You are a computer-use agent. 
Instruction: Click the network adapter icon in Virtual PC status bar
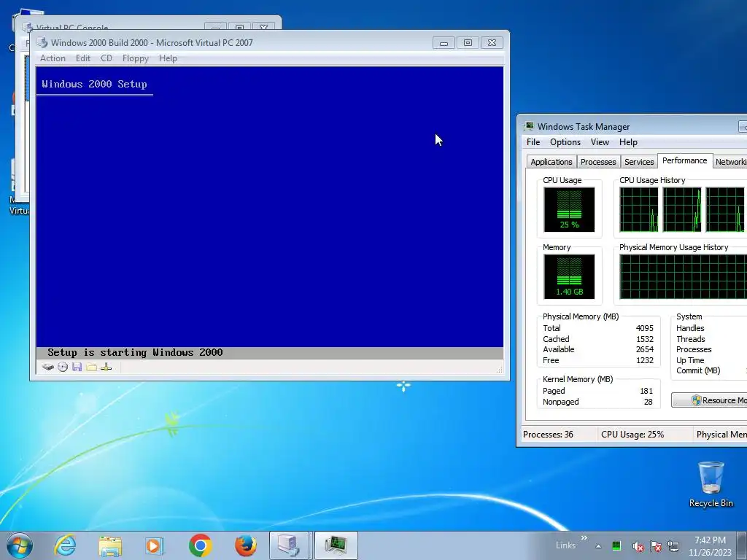click(x=107, y=367)
